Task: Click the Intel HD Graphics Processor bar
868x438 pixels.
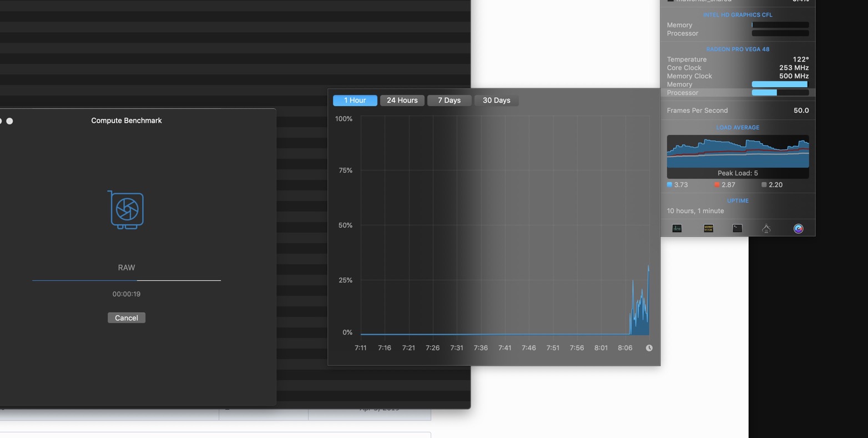Action: (x=780, y=33)
